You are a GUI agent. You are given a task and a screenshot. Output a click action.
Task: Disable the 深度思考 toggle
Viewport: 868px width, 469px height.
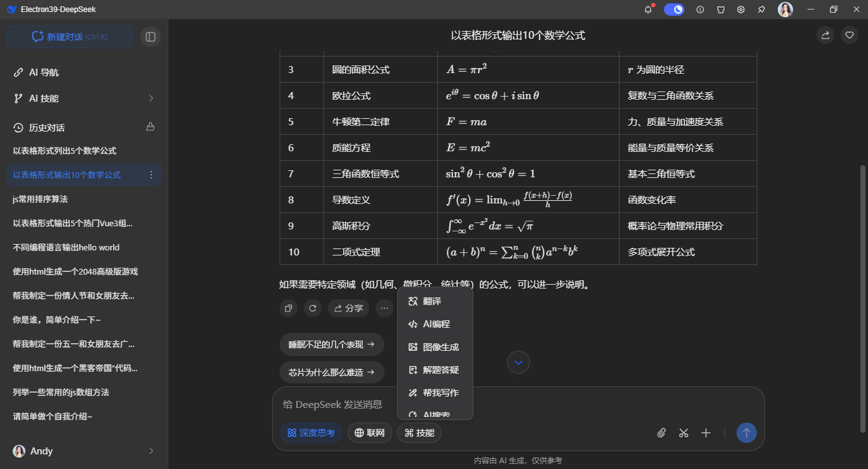coord(311,433)
